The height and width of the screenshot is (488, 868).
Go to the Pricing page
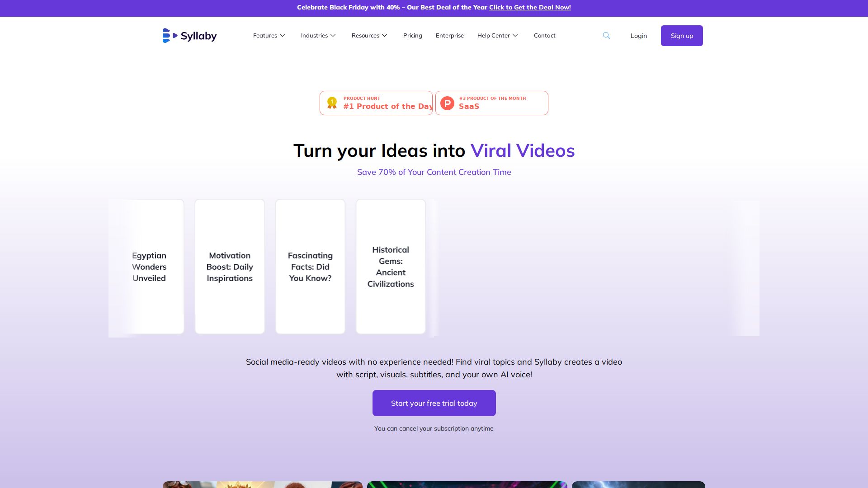[412, 35]
